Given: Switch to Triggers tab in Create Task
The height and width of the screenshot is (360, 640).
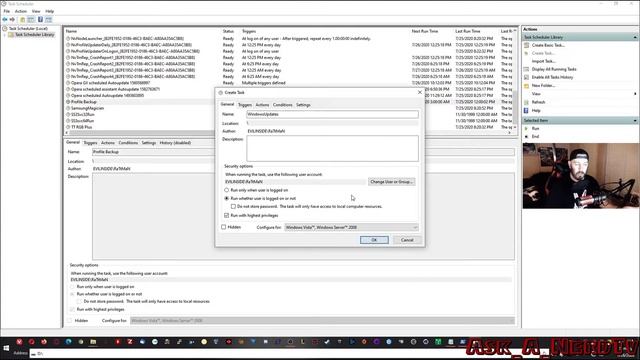Looking at the screenshot, I should click(245, 105).
